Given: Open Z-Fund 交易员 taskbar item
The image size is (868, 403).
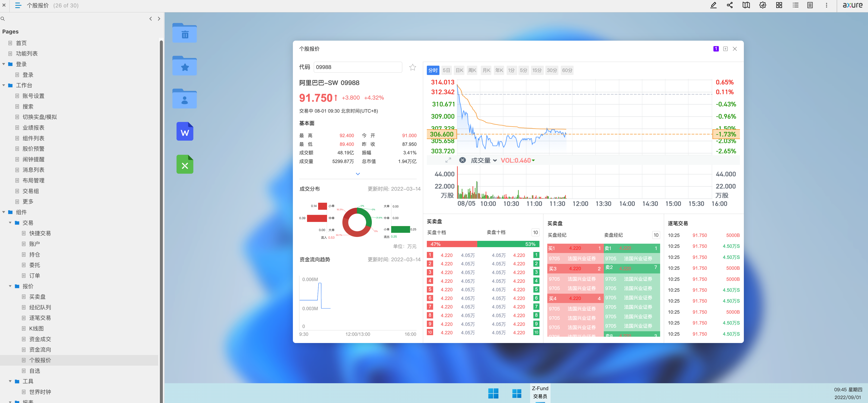Looking at the screenshot, I should pos(540,393).
